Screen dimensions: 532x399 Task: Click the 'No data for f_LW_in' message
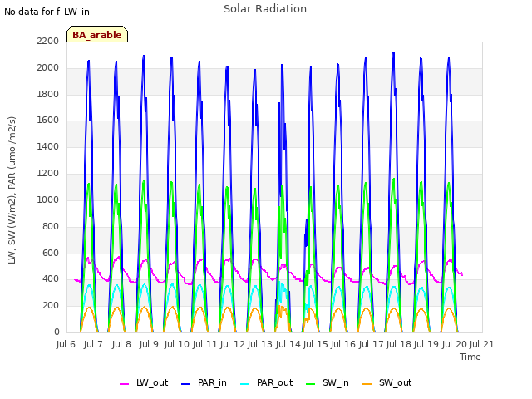[x=47, y=12]
